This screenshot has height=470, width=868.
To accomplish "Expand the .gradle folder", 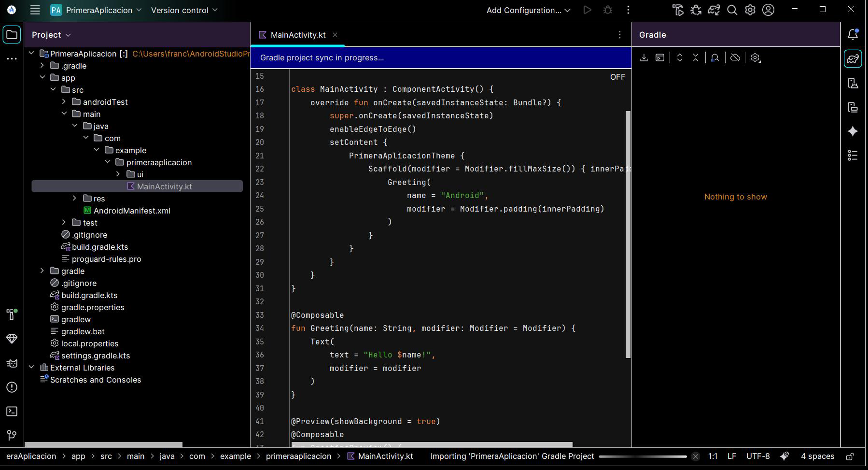I will (42, 65).
